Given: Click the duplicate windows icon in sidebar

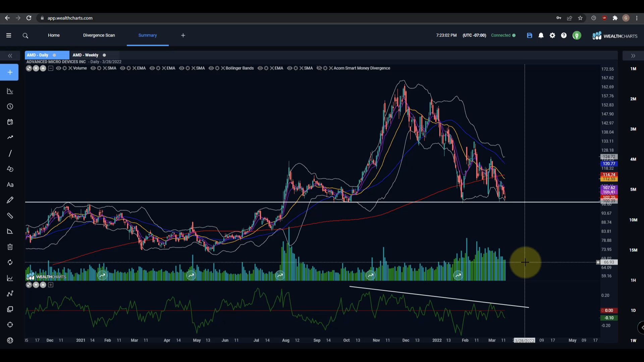Looking at the screenshot, I should tap(10, 309).
